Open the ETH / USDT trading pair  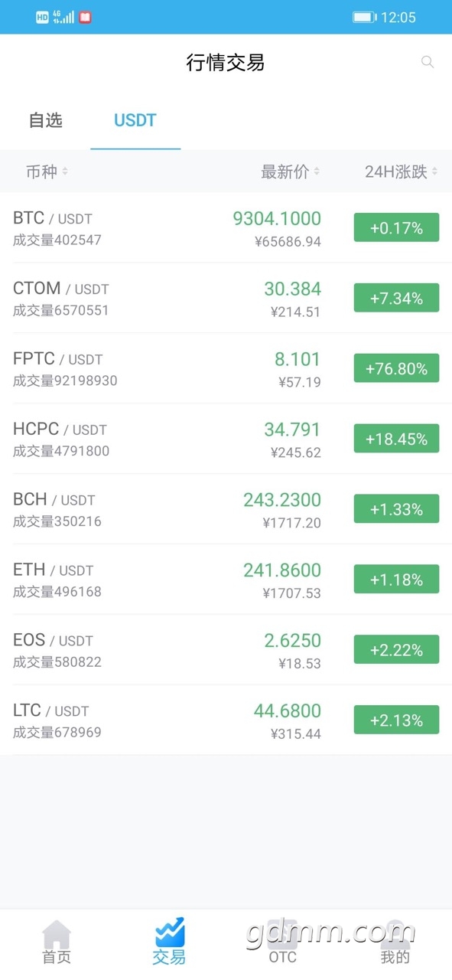tap(226, 580)
